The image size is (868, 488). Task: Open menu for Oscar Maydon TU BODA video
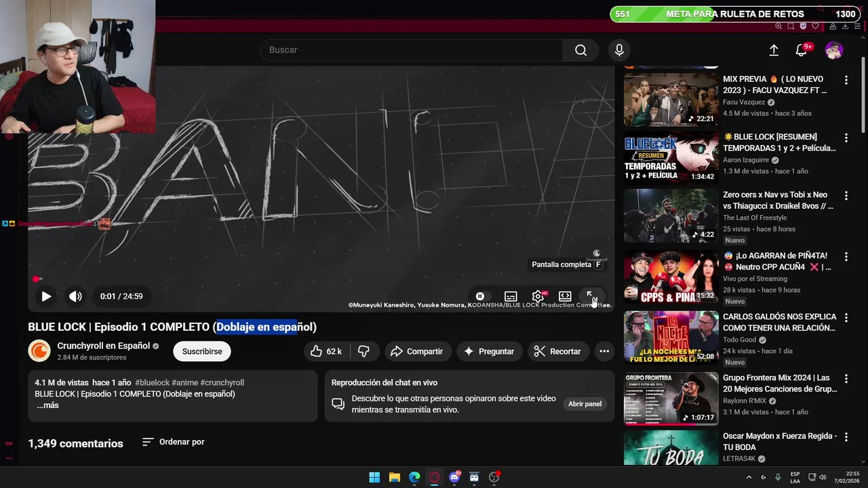pyautogui.click(x=846, y=437)
